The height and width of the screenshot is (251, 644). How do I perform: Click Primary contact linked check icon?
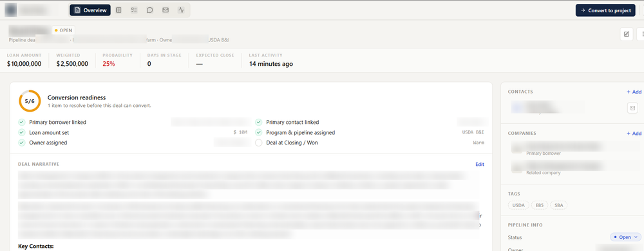[x=259, y=122]
